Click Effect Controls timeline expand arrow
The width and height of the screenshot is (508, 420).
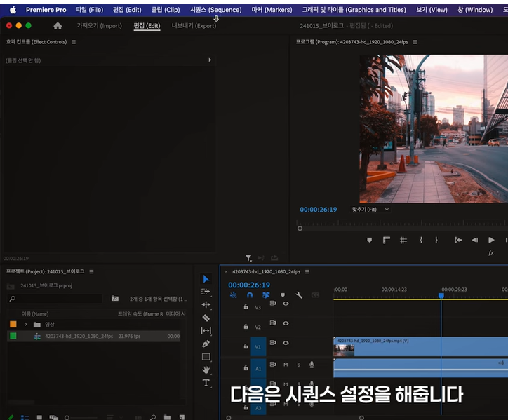210,60
